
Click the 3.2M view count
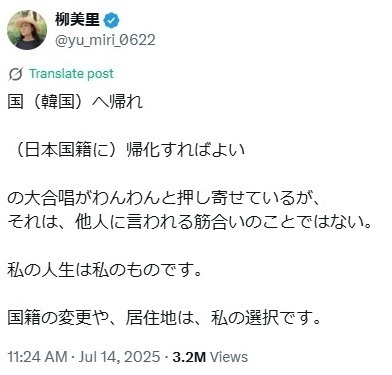click(189, 357)
